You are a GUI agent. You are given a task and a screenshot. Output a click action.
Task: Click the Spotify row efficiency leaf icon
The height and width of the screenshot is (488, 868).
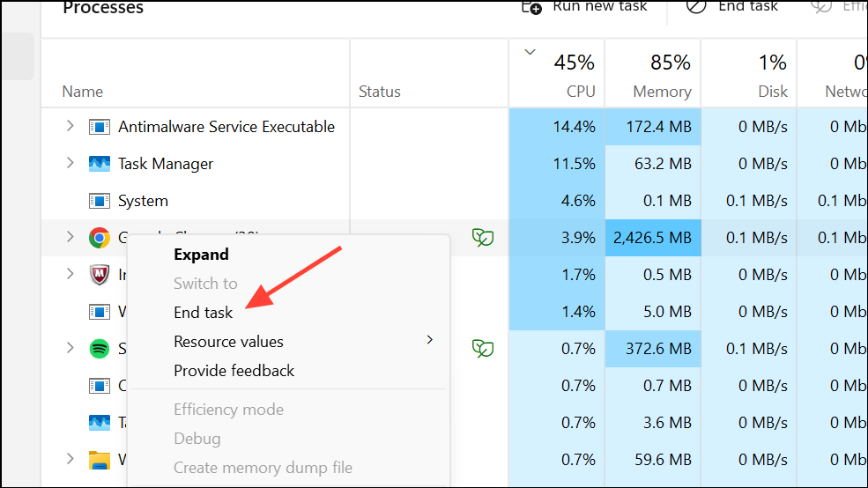point(482,349)
